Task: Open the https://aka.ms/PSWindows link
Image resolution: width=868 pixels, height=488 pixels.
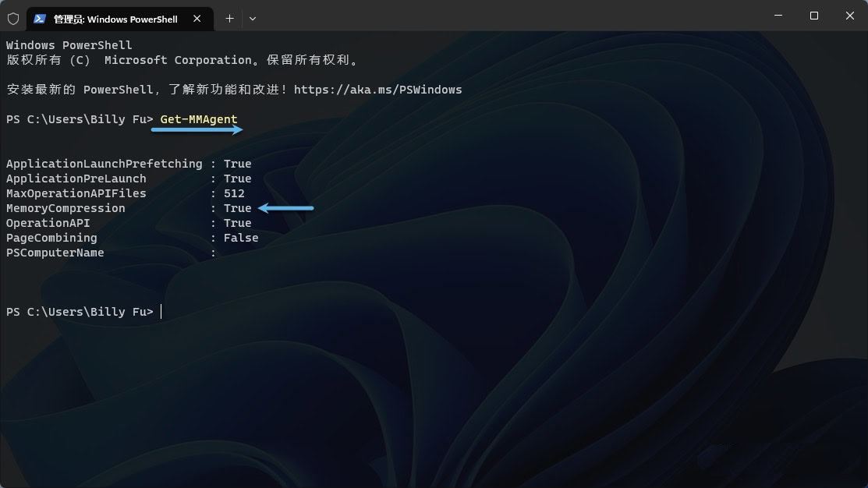Action: tap(377, 90)
